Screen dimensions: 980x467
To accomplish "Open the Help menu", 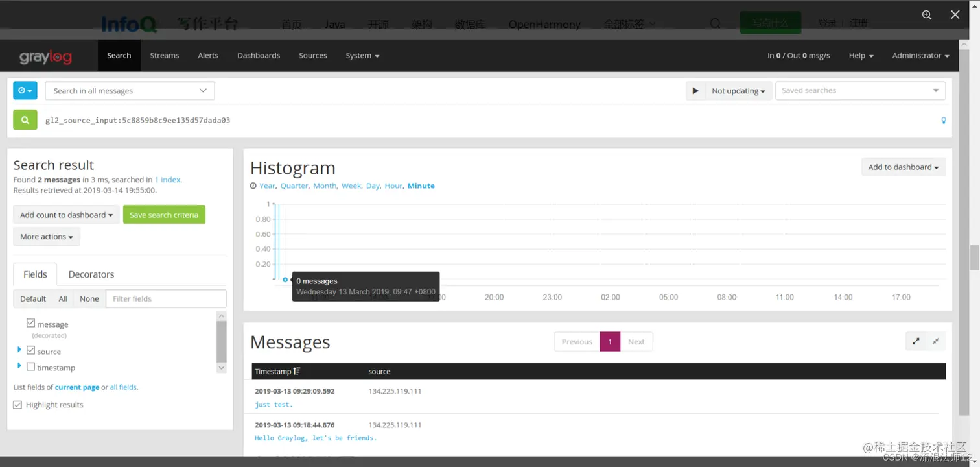I will [861, 56].
